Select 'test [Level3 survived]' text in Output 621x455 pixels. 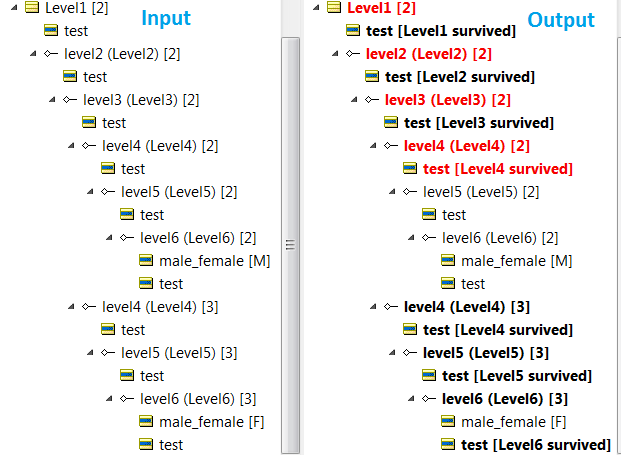coord(479,123)
